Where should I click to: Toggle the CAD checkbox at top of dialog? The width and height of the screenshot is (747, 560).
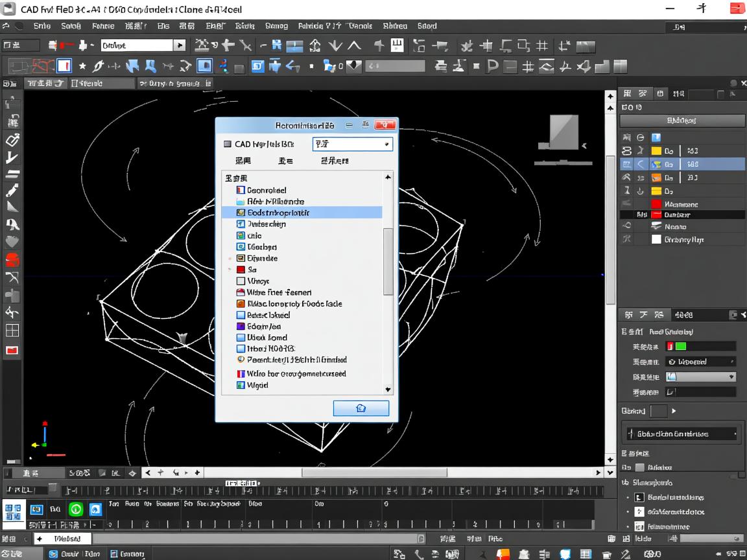click(227, 144)
